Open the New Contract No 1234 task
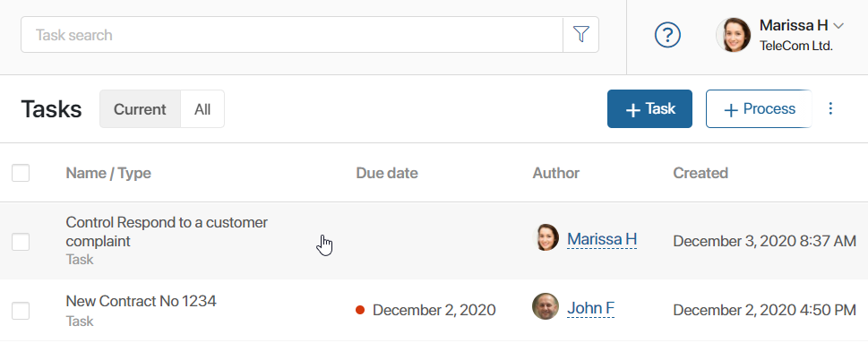Viewport: 868px width, 343px height. [142, 301]
